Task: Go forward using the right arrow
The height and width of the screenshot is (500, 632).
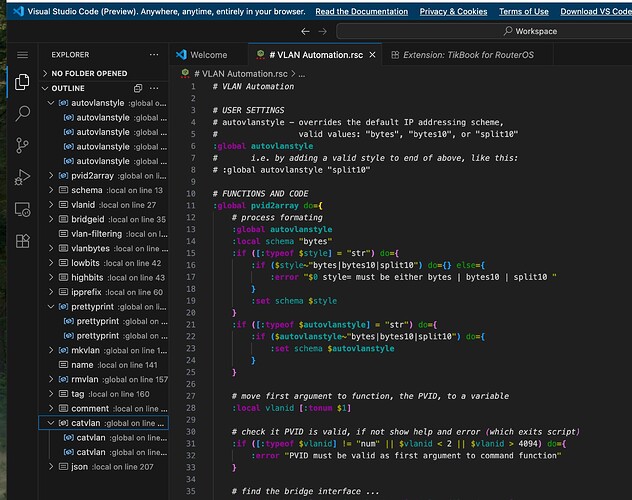Action: [322, 31]
